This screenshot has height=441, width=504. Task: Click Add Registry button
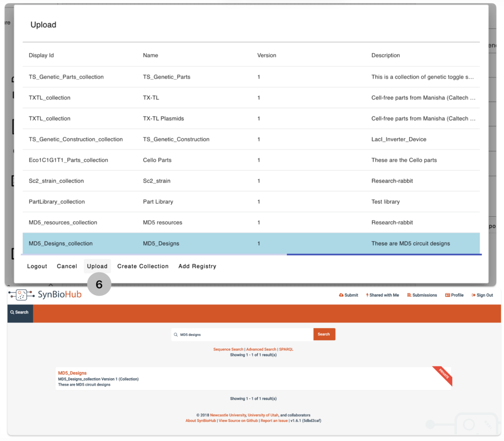coord(197,266)
